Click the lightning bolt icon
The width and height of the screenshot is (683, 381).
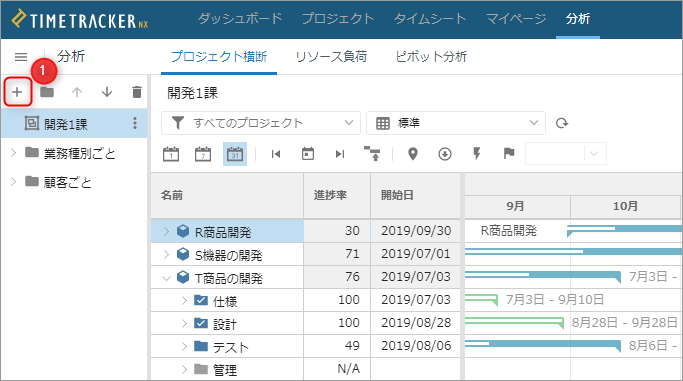pos(477,154)
